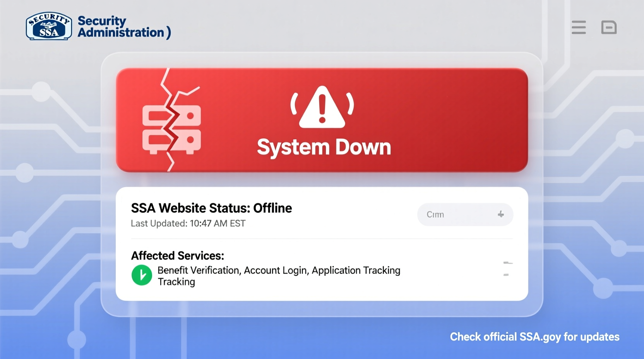Screen dimensions: 644x359
Task: Click the plus icon inside the Cim pill
Action: 501,214
